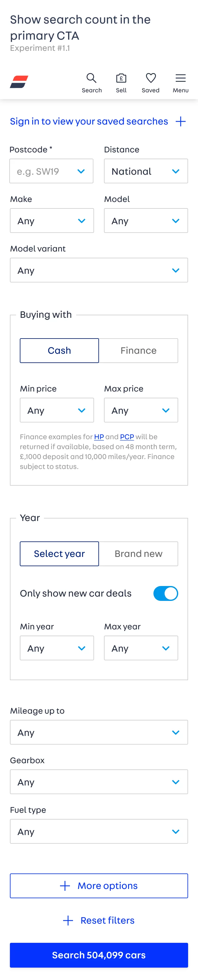The height and width of the screenshot is (980, 198).
Task: Open the Gearbox dropdown
Action: 99,782
